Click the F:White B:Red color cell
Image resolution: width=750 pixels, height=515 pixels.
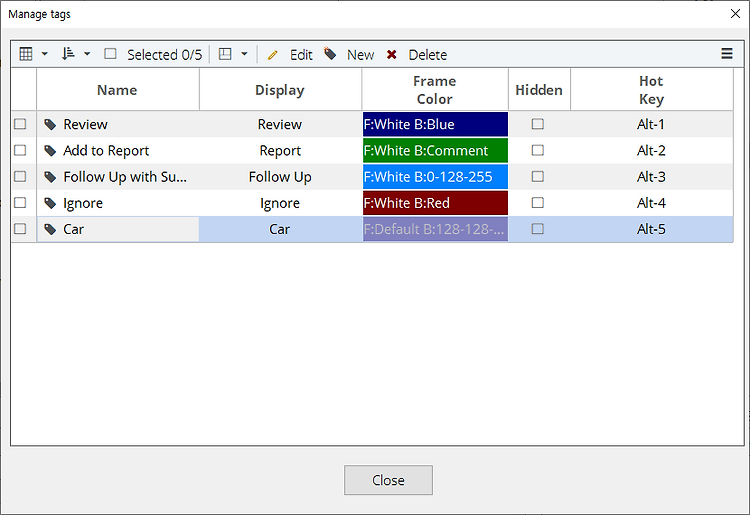[x=435, y=203]
